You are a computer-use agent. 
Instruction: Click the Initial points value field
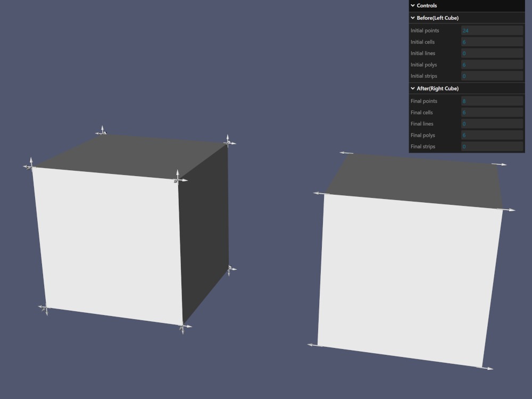tap(492, 31)
